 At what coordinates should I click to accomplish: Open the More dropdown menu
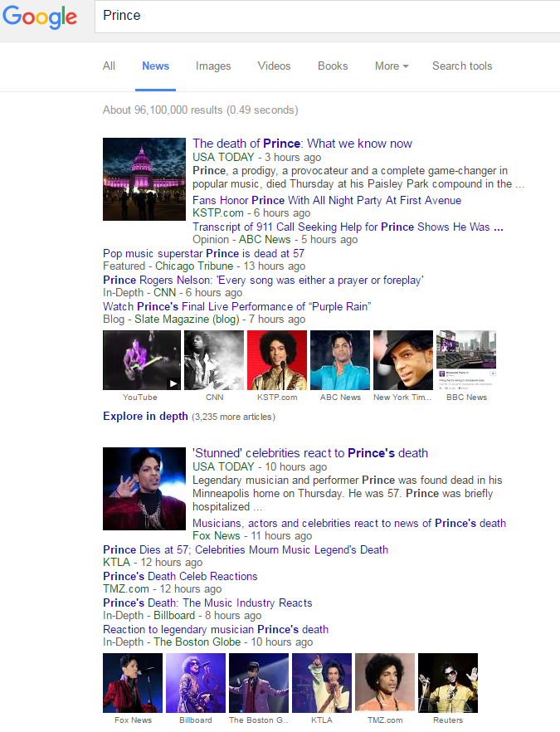coord(392,66)
